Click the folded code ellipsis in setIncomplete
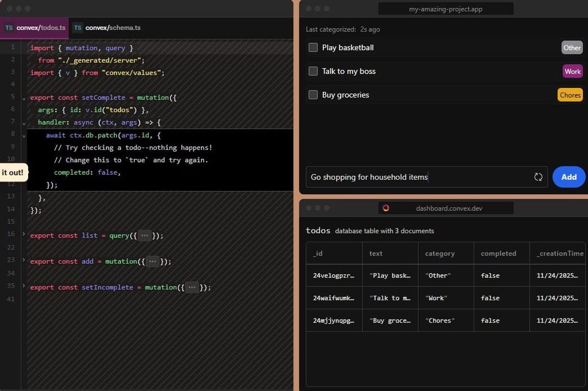This screenshot has width=588, height=391. pos(192,287)
